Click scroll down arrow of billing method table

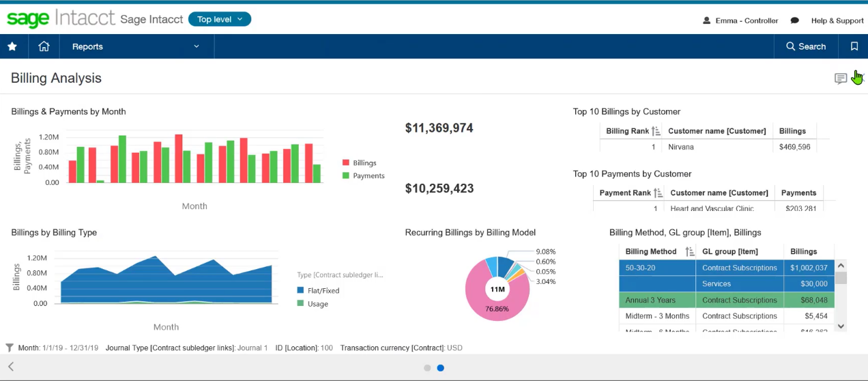[x=841, y=326]
